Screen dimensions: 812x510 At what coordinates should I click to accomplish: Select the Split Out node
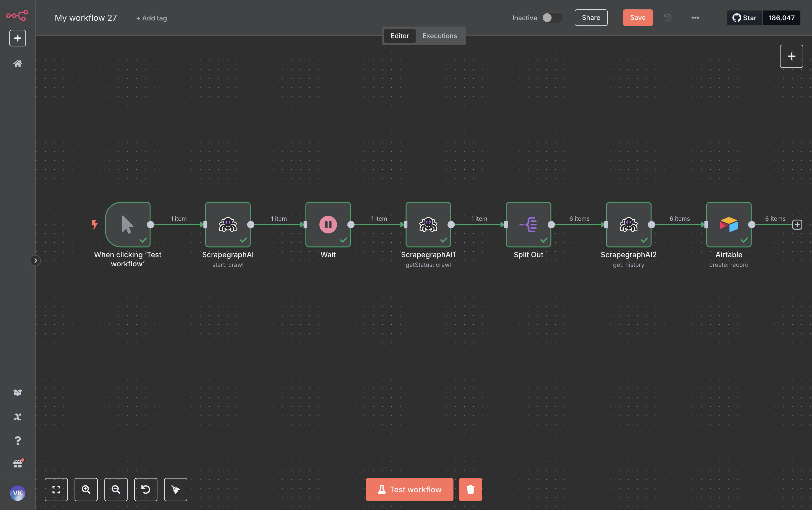528,225
